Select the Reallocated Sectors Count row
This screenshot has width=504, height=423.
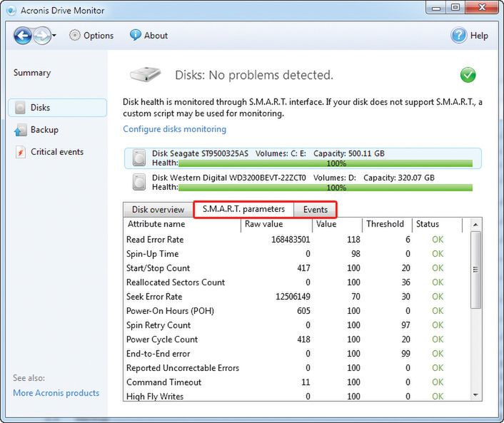click(x=297, y=282)
